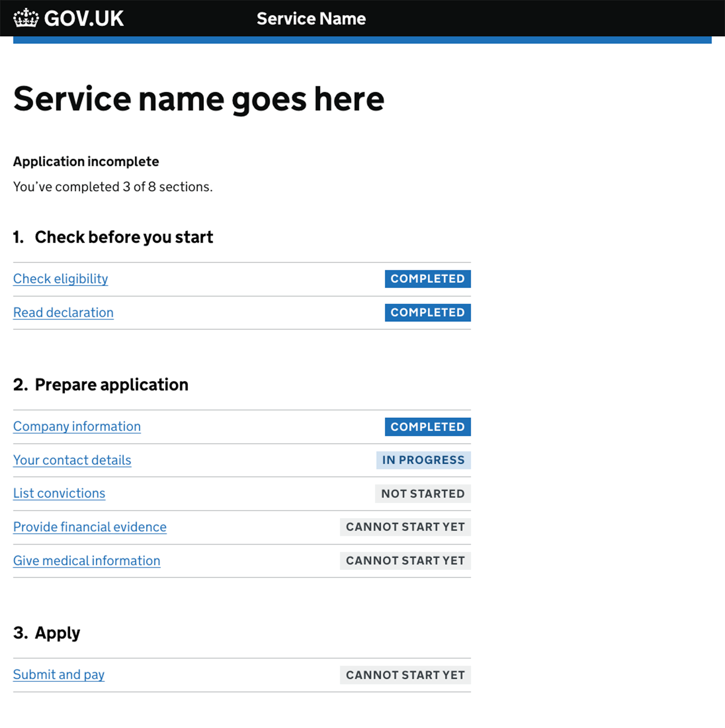The image size is (725, 728).
Task: Open the Read declaration task
Action: 63,312
